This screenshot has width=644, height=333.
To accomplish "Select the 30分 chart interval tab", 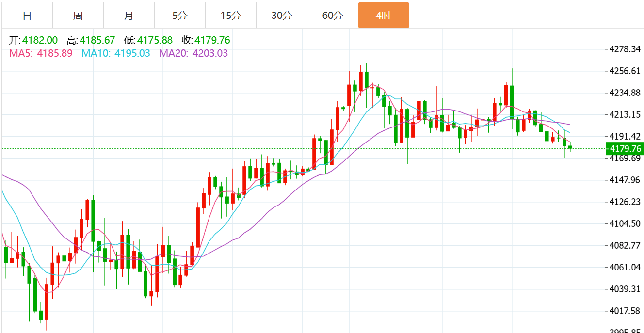I will (281, 16).
